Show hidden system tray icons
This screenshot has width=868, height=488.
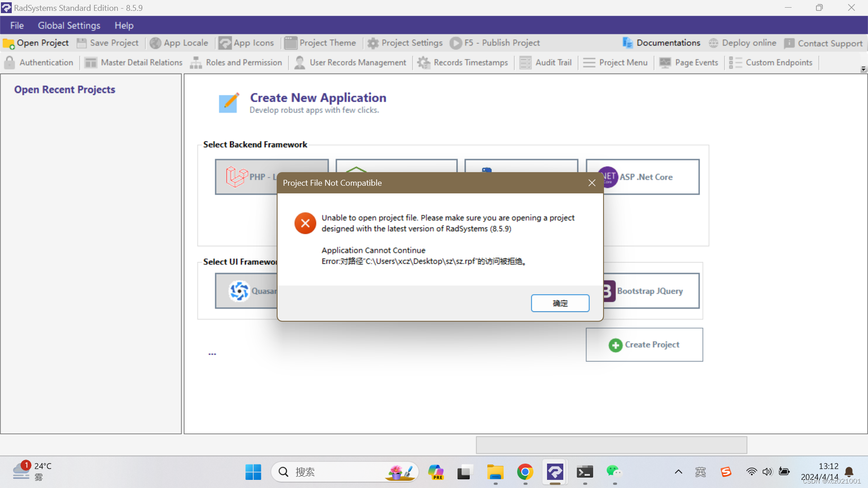(679, 472)
